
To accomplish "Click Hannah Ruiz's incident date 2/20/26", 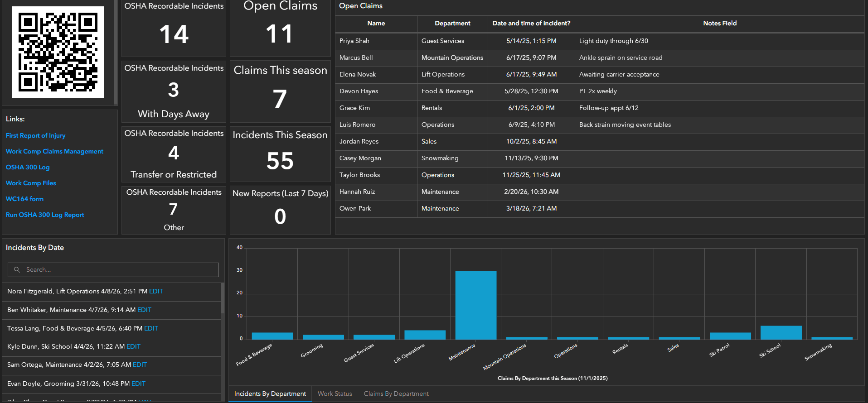I will coord(531,192).
